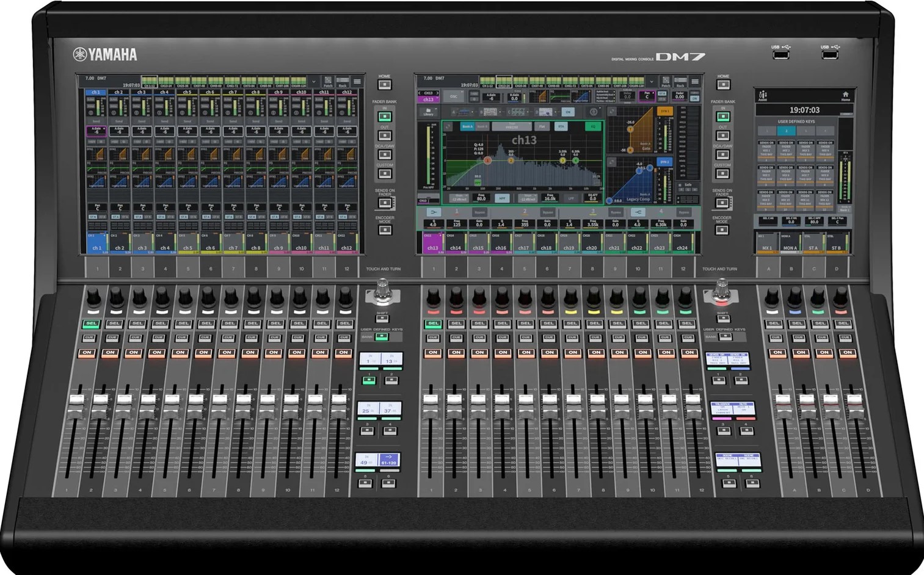Tap the hamburger menu on left screen
The image size is (924, 575).
(x=357, y=81)
